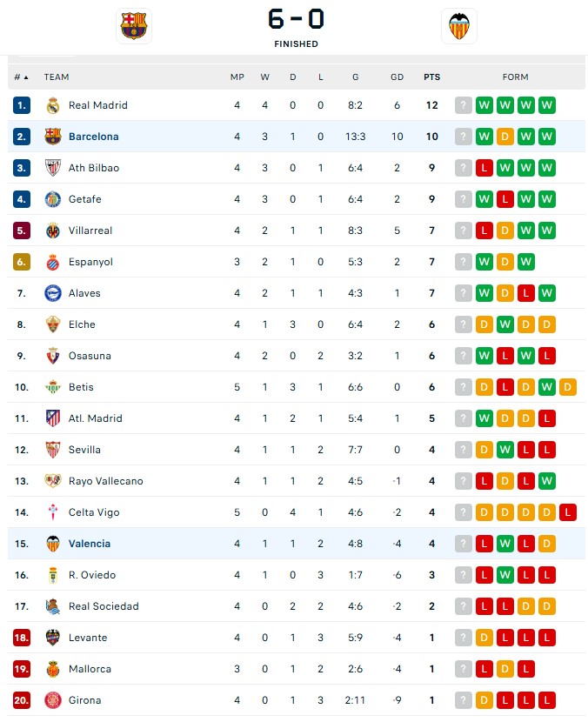Image resolution: width=588 pixels, height=722 pixels.
Task: Sort table by rank column arrow
Action: point(26,77)
